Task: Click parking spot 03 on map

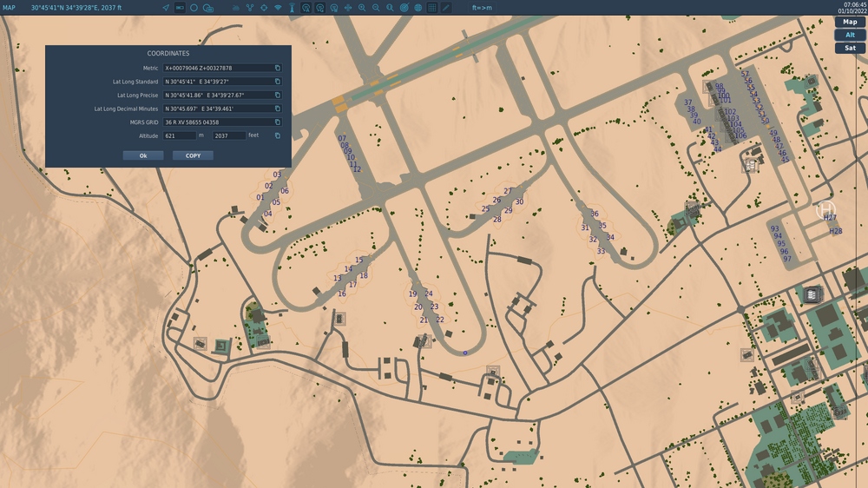Action: coord(277,175)
